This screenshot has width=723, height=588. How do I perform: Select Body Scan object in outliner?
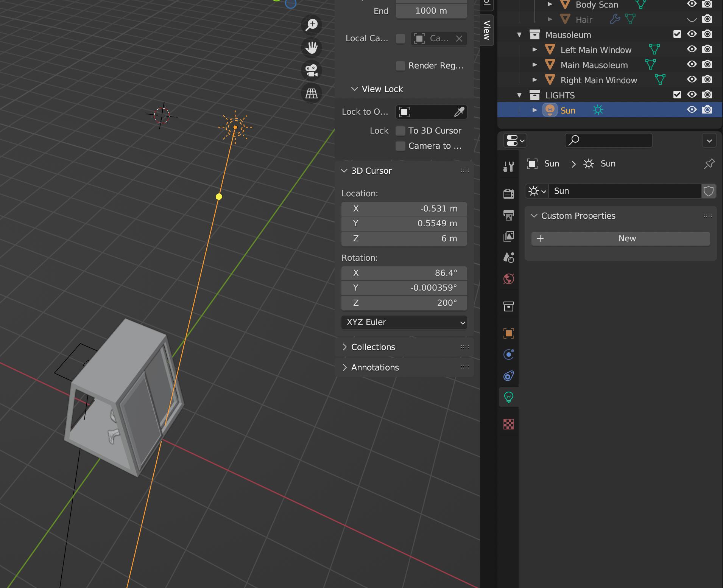[597, 5]
